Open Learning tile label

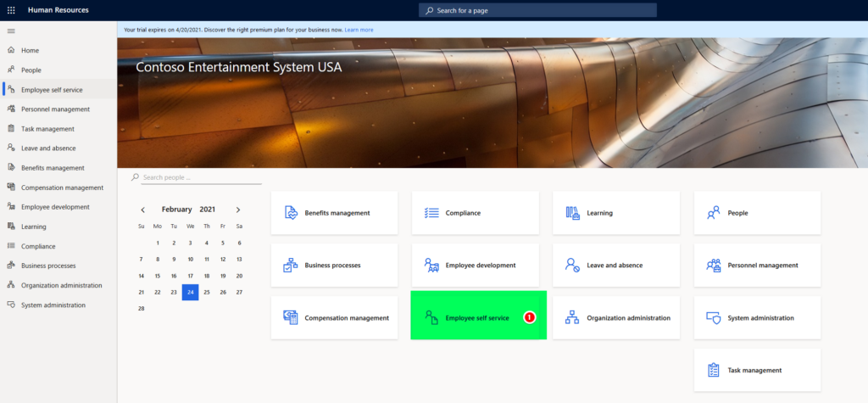click(x=600, y=213)
